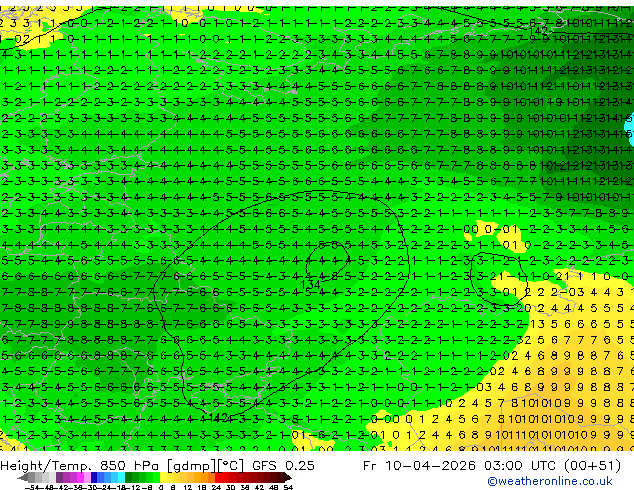Pick the bright green swatch in the legend
This screenshot has height=490, width=634.
point(156,477)
